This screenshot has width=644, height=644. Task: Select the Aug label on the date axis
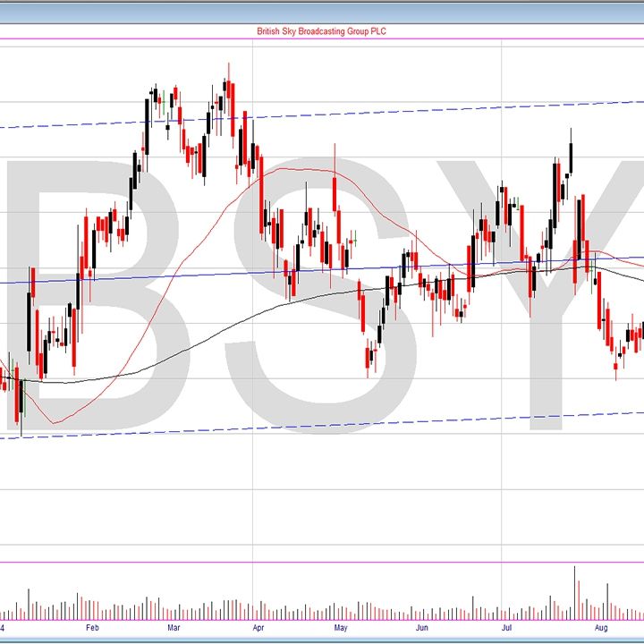pos(601,629)
